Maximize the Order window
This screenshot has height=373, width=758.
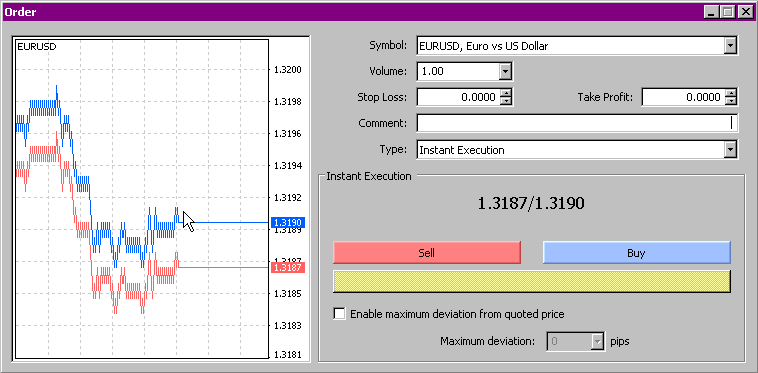pyautogui.click(x=727, y=13)
